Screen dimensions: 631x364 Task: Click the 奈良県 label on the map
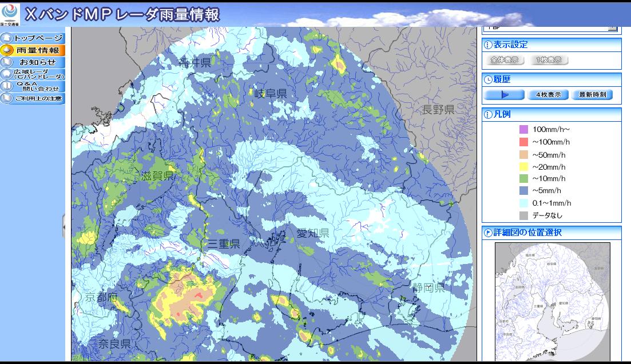[x=114, y=344]
